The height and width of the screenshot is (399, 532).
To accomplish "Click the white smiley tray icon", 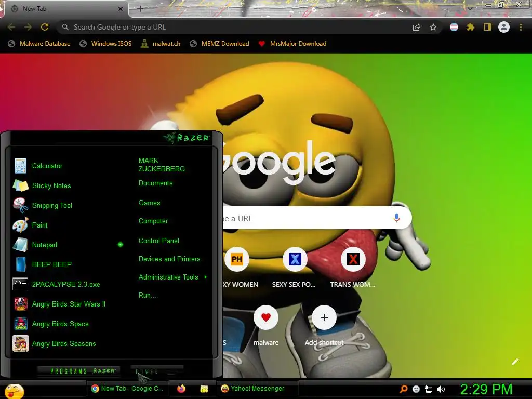I will tap(416, 389).
